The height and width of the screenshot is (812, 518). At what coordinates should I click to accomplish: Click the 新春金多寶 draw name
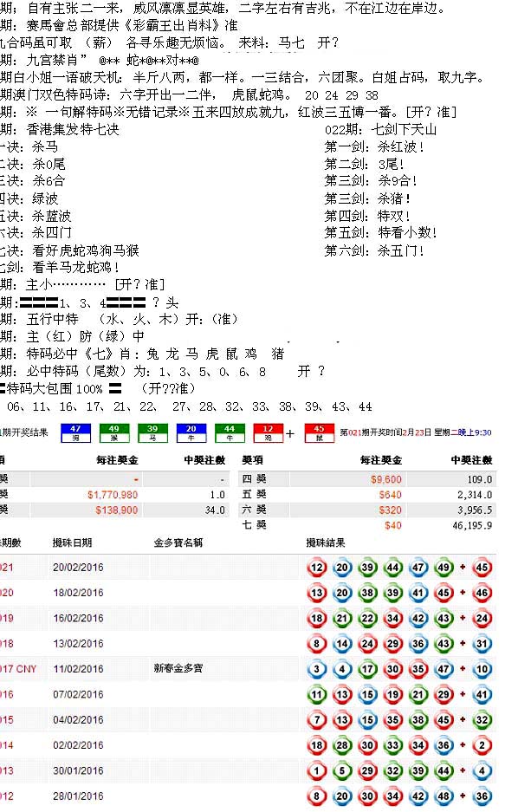[178, 668]
